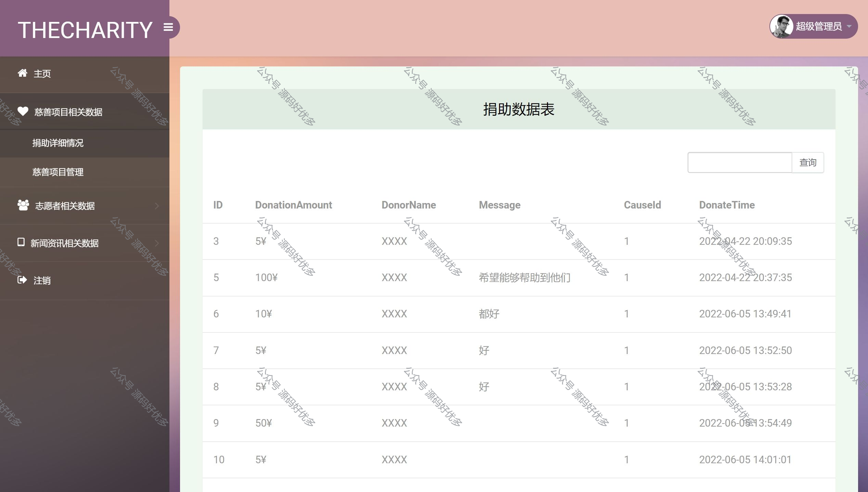Select 主页 in the sidebar
The height and width of the screenshot is (492, 868).
(x=42, y=74)
